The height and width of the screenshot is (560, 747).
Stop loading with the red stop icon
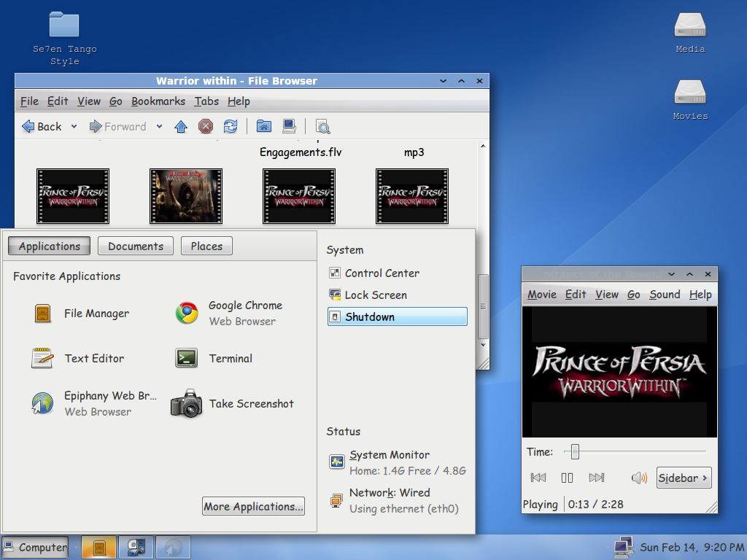point(205,127)
